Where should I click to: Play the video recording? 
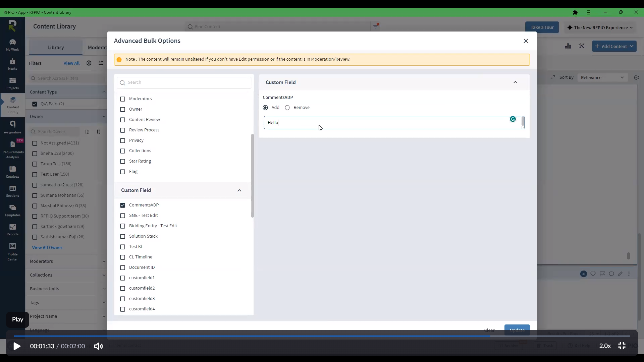pos(17,346)
